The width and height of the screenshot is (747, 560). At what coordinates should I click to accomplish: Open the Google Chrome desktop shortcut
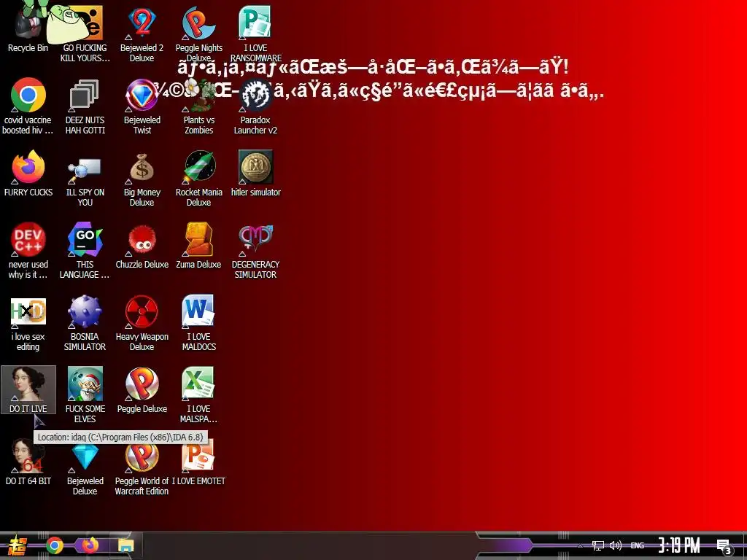point(28,106)
